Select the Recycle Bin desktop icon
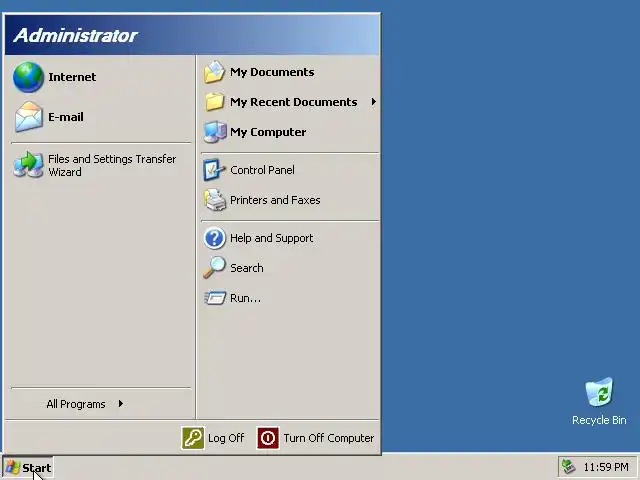Screen dimensions: 640x480 pyautogui.click(x=599, y=392)
